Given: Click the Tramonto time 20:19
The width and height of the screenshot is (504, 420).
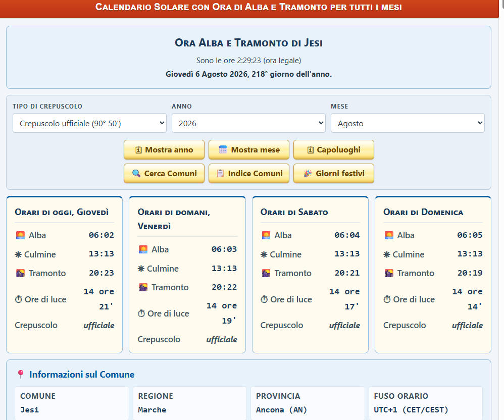Looking at the screenshot, I should [x=470, y=273].
